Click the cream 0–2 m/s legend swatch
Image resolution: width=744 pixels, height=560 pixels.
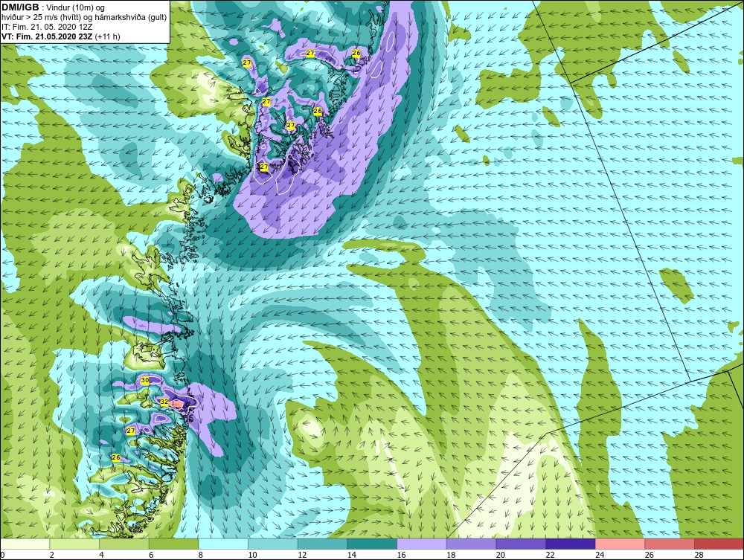25,544
